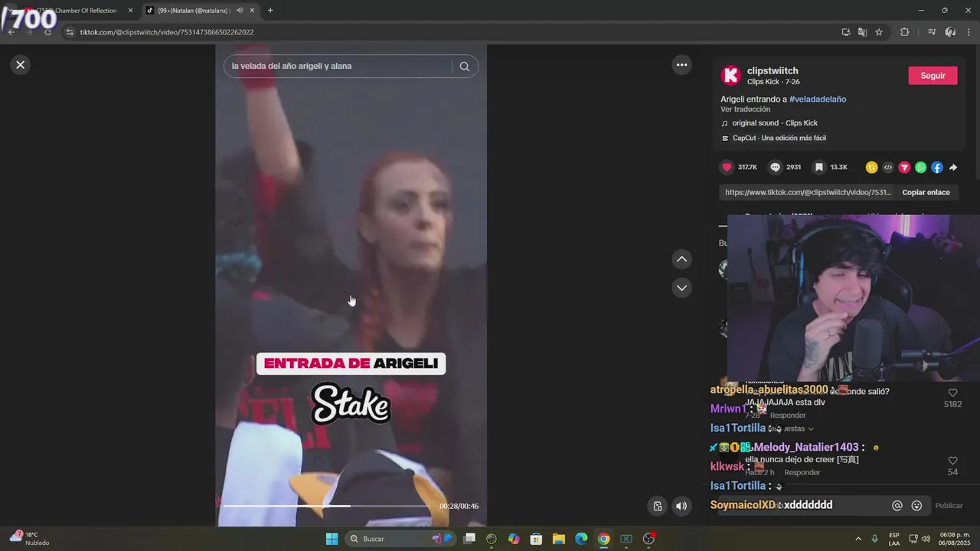Mute the video with speaker button
The width and height of the screenshot is (980, 551).
click(x=681, y=506)
